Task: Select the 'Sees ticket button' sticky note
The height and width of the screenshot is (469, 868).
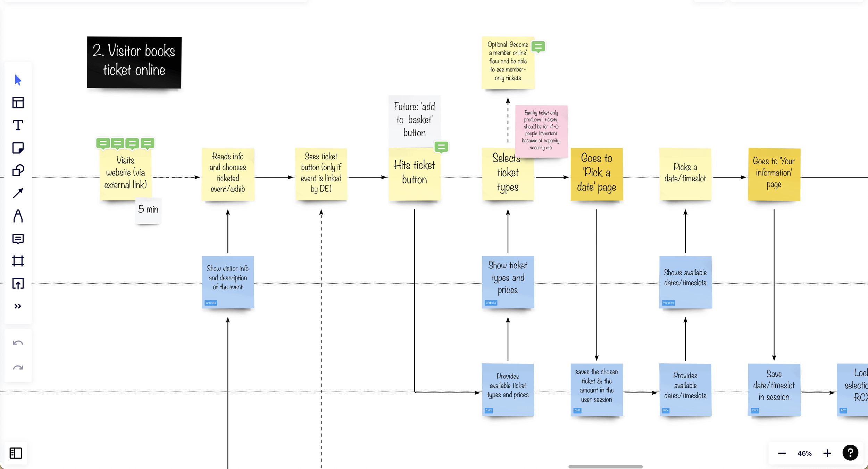Action: [x=321, y=174]
